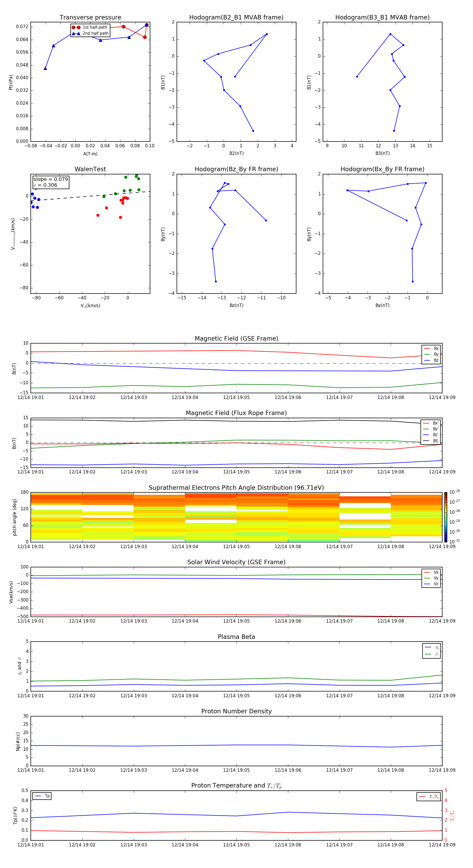This screenshot has width=473, height=868.
Task: Select the 'Tp' legend entry
Action: [x=42, y=796]
